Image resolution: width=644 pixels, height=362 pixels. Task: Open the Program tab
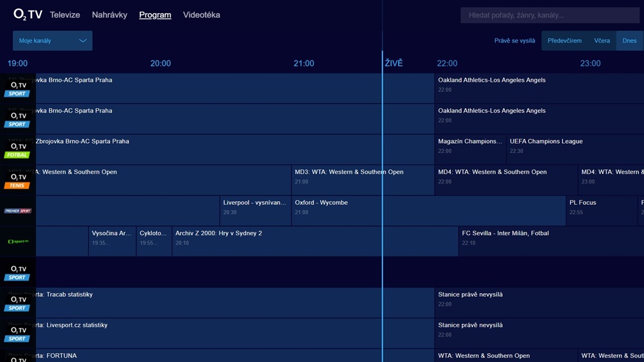coord(155,15)
